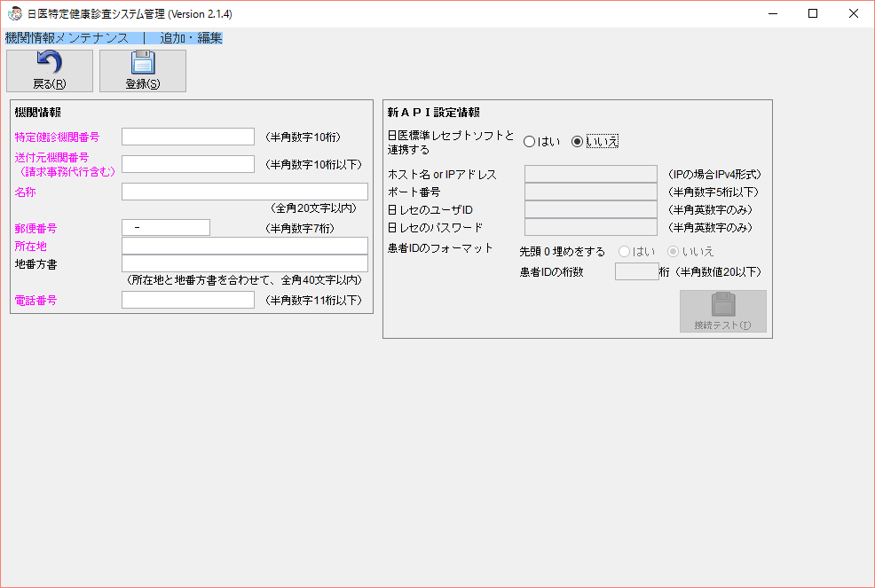Viewport: 875px width, 588px height.
Task: Click the application icon in the title bar
Action: click(13, 13)
